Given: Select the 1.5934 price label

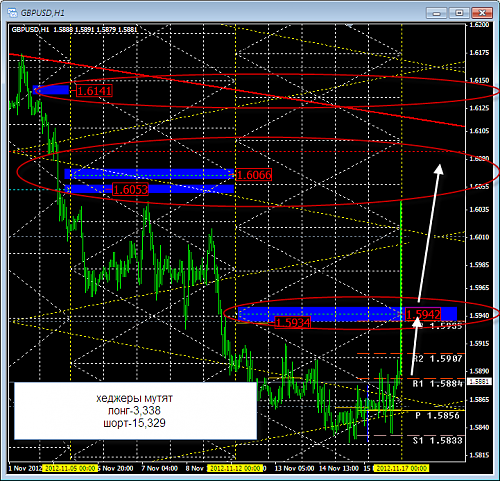Looking at the screenshot, I should tap(293, 322).
